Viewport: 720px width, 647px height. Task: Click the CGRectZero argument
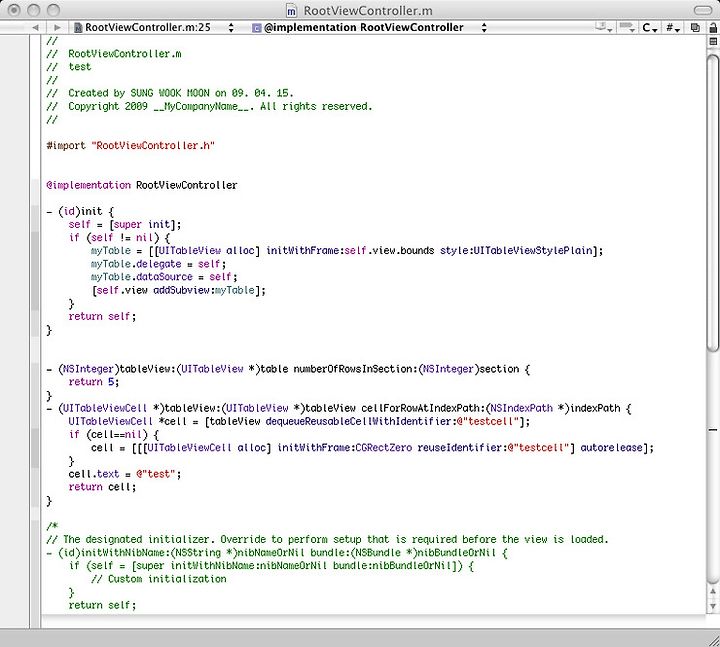(383, 448)
